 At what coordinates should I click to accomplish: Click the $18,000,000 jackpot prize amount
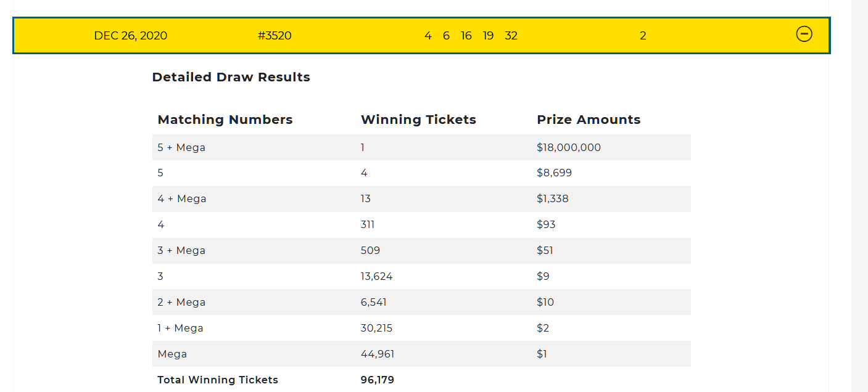point(568,147)
